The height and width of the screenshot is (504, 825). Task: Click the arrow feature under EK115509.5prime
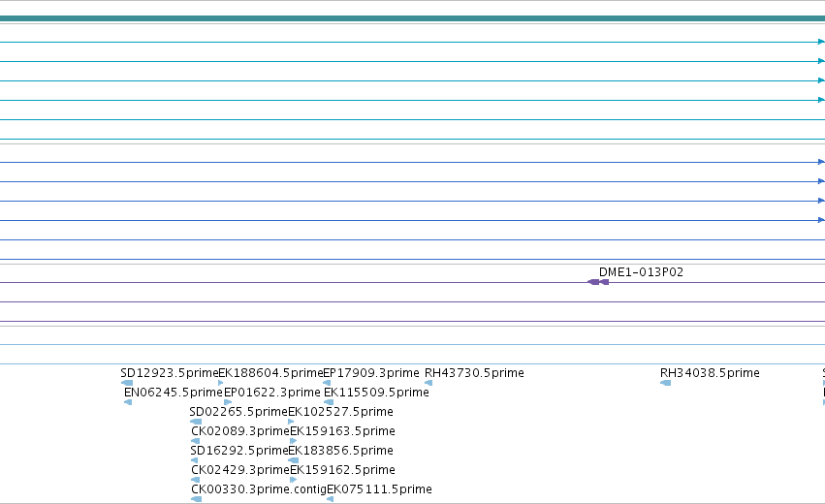click(329, 402)
